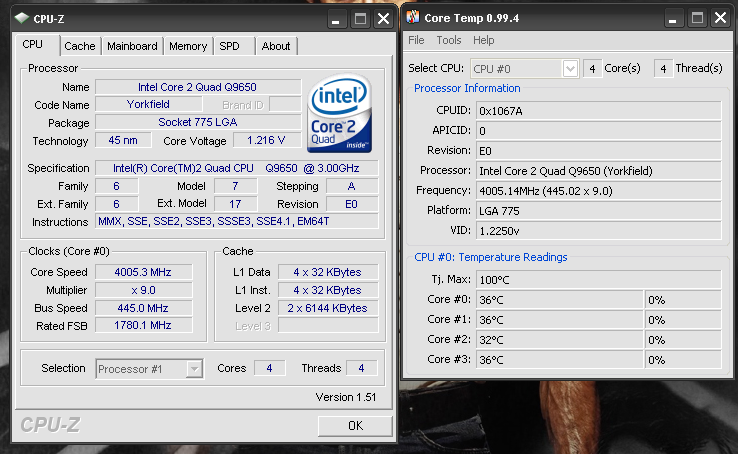Click the Core Speed 4005.3 MHz value
738x454 pixels.
tap(144, 272)
